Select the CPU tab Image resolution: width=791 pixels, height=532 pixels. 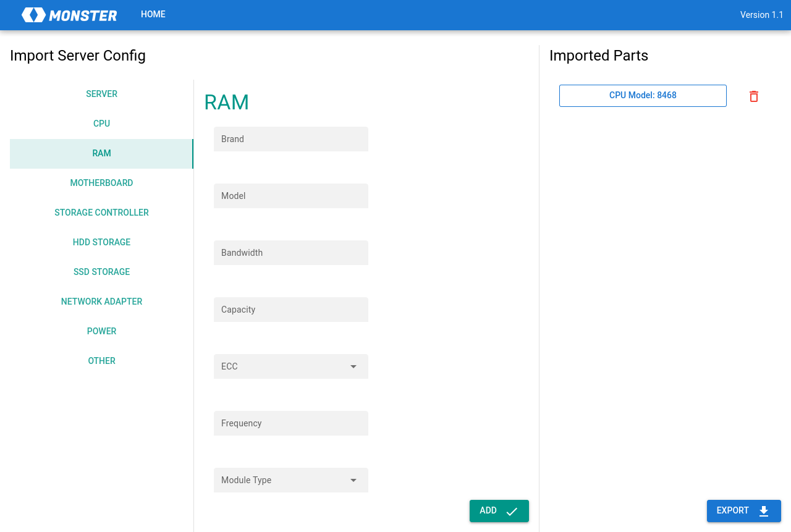pyautogui.click(x=101, y=124)
